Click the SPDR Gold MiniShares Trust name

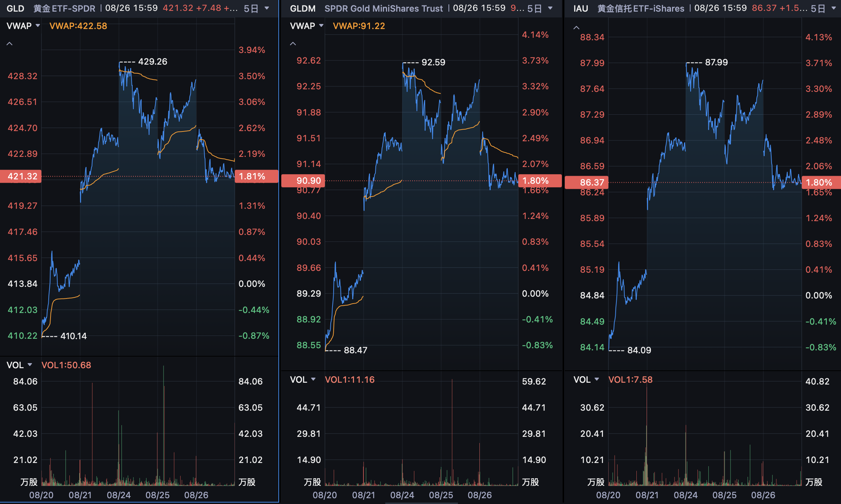click(x=384, y=8)
